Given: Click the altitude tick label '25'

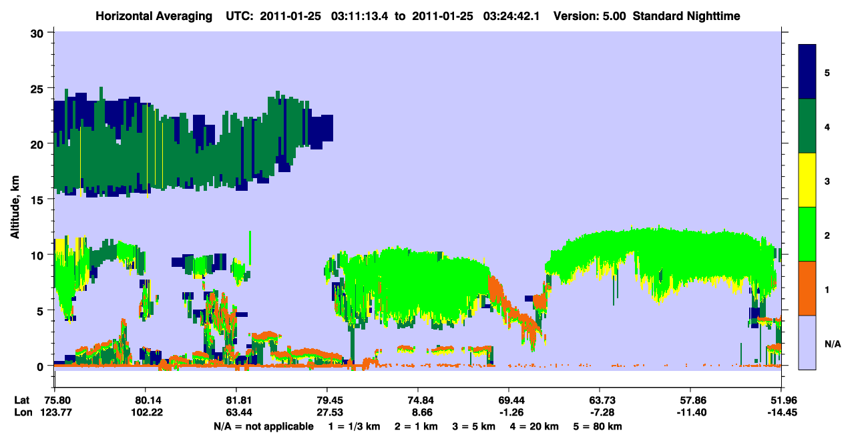Looking at the screenshot, I should click(39, 88).
